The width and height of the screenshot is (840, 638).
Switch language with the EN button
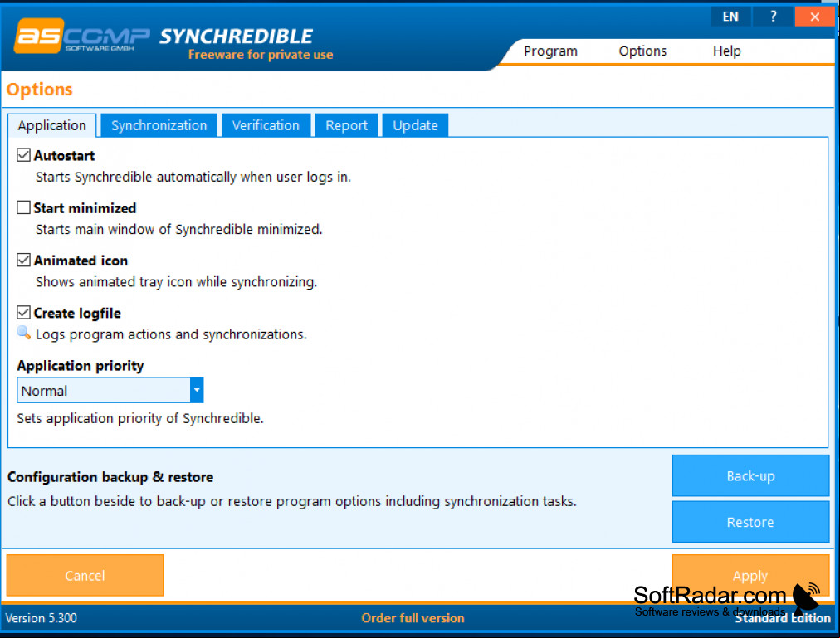click(730, 17)
